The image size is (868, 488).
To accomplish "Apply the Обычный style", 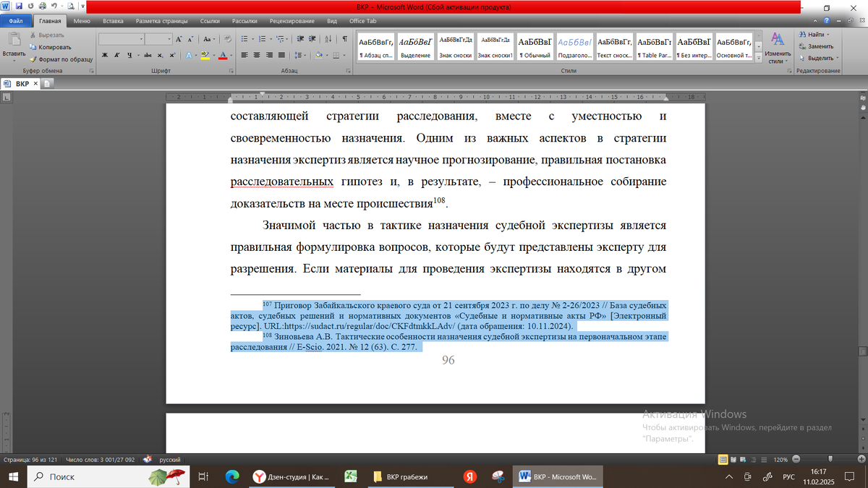I will click(x=535, y=48).
